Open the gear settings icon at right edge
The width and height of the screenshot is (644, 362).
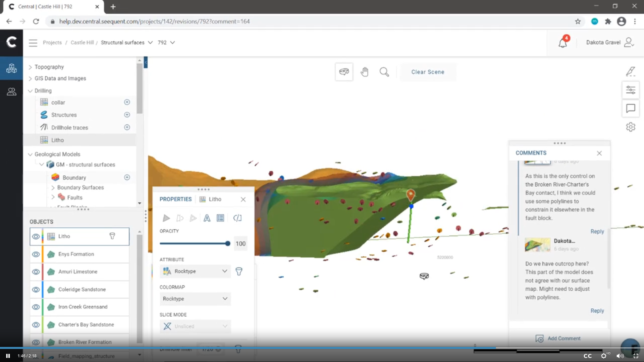tap(631, 127)
